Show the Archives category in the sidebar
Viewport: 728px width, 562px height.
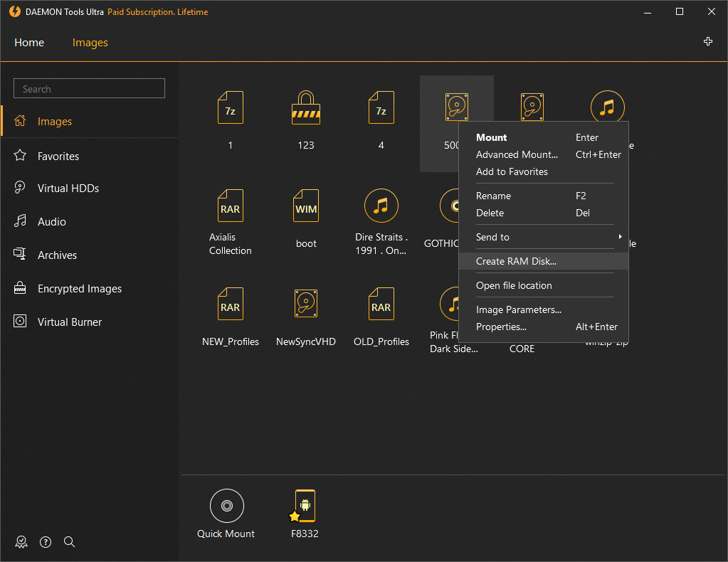tap(90, 255)
